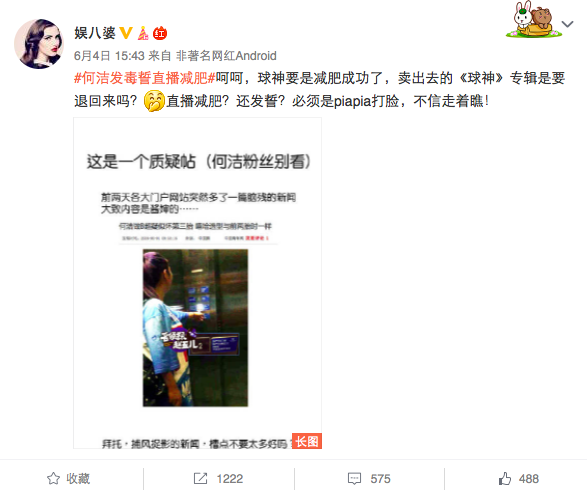Open the 非著名网红Android source link
Viewport: 587px width, 494px height.
[226, 56]
